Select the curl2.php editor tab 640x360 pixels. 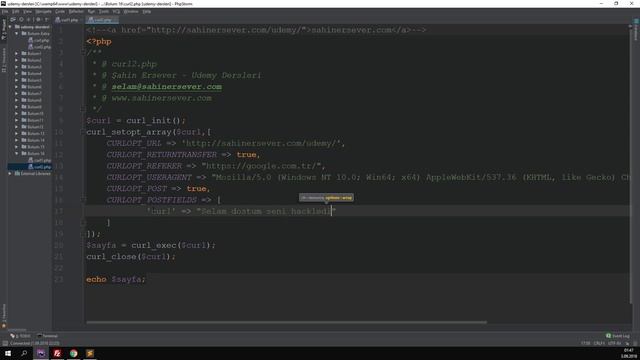[x=102, y=20]
